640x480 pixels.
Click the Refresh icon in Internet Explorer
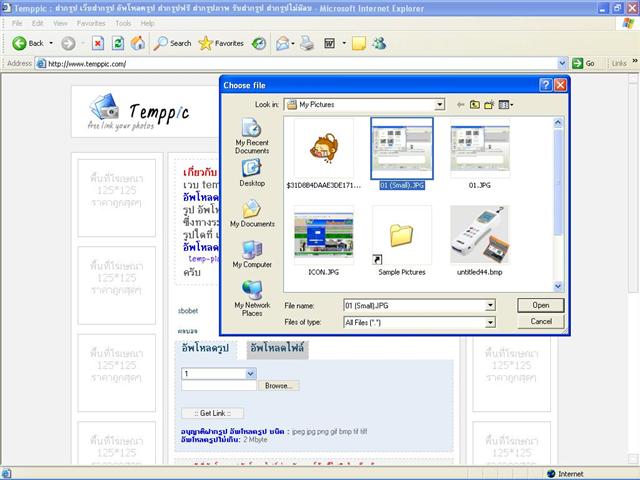pyautogui.click(x=118, y=43)
